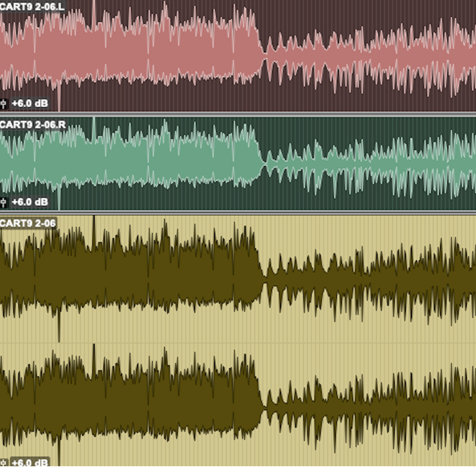Image resolution: width=476 pixels, height=476 pixels.
Task: Click +6.0 dB value on green clip
Action: (30, 202)
